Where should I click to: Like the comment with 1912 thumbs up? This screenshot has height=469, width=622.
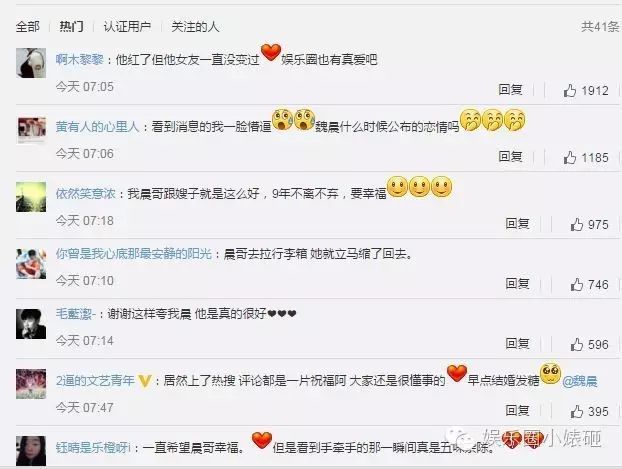tap(570, 91)
